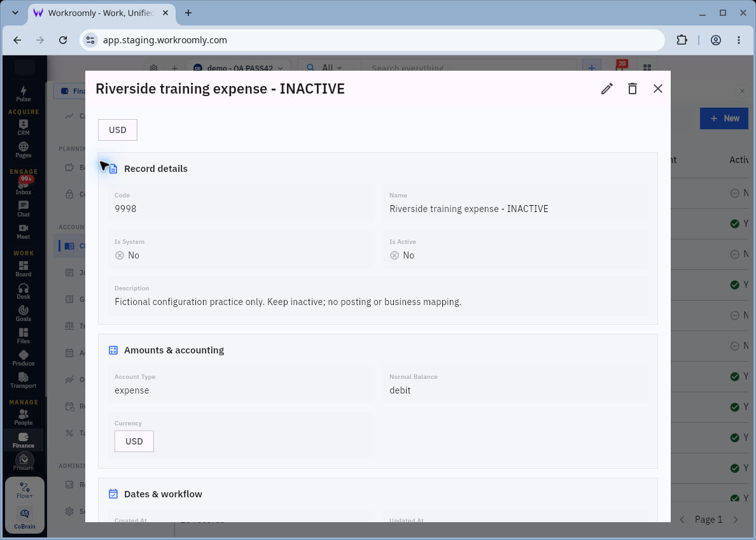Open browser profile icon
Viewport: 756px width, 540px height.
pyautogui.click(x=716, y=40)
